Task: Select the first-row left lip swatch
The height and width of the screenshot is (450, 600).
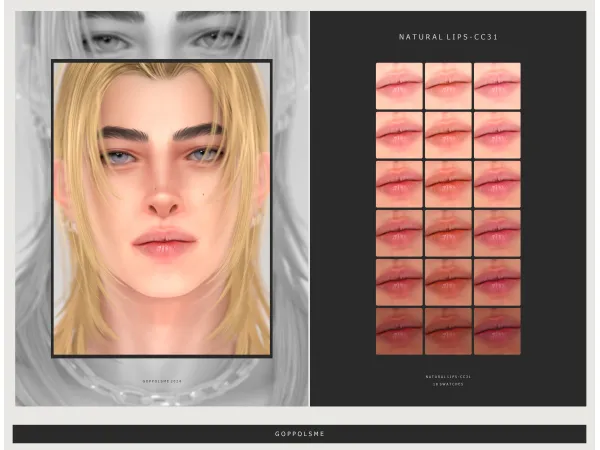Action: pos(399,86)
